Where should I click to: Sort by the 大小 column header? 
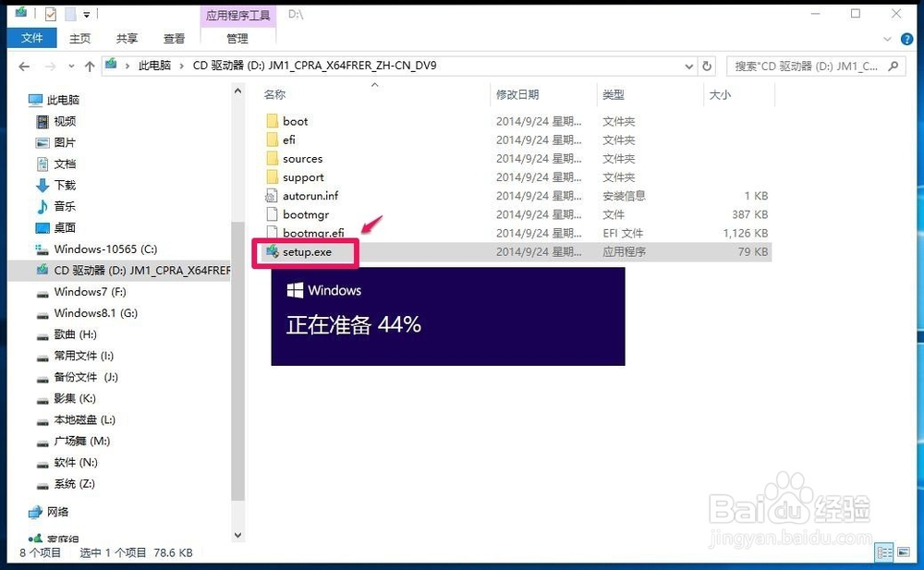click(720, 94)
